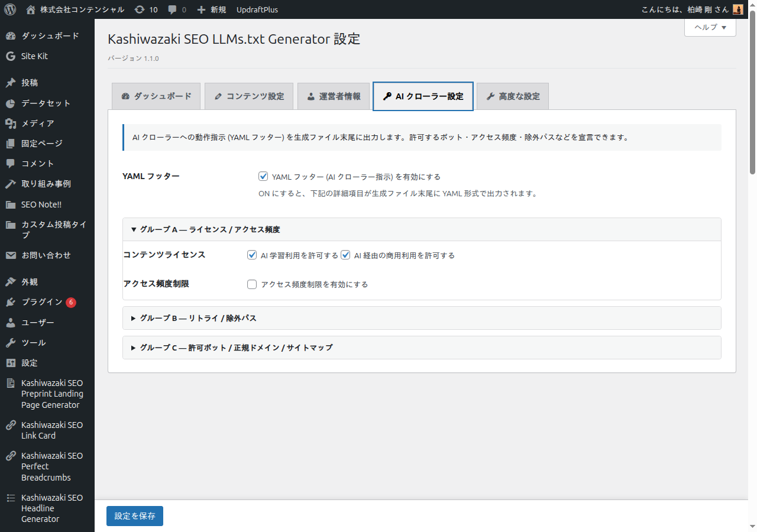Viewport: 757px width, 532px height.
Task: Open the updates icon showing 10
Action: [140, 9]
